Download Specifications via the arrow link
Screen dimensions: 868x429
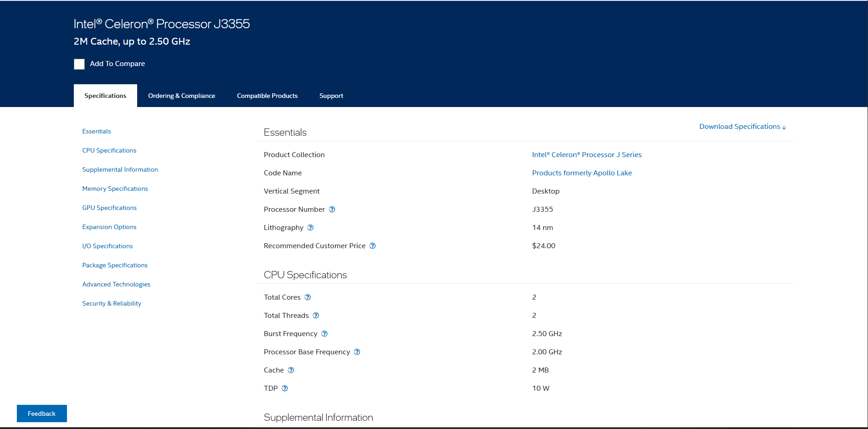click(x=742, y=127)
